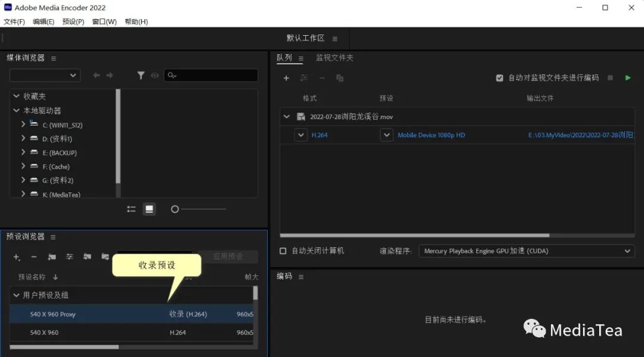Sort by preset name arrow

[x=55, y=277]
